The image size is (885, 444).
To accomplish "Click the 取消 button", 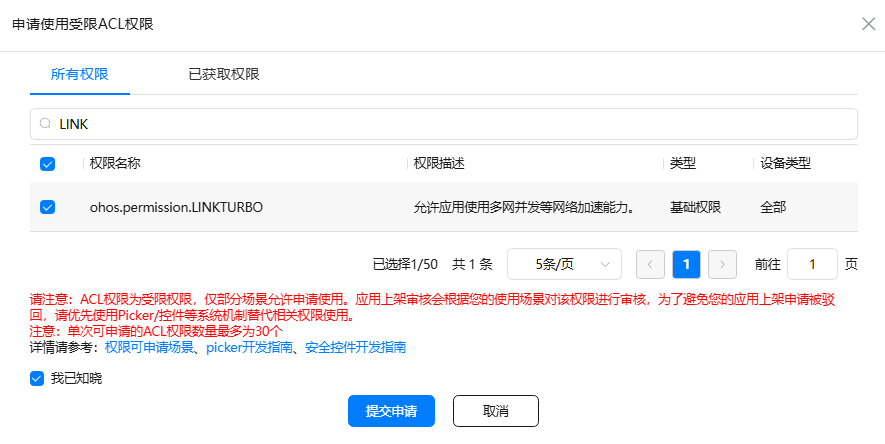I will click(x=495, y=411).
